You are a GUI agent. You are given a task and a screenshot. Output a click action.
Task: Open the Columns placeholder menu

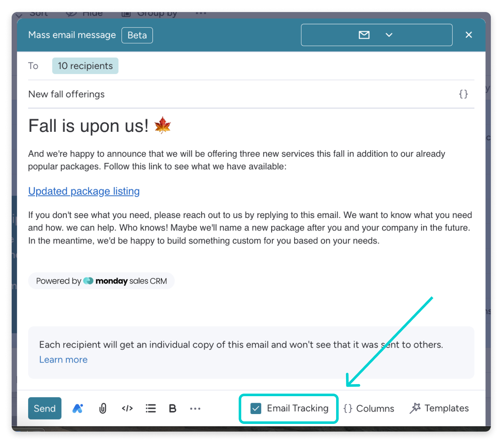pos(369,408)
